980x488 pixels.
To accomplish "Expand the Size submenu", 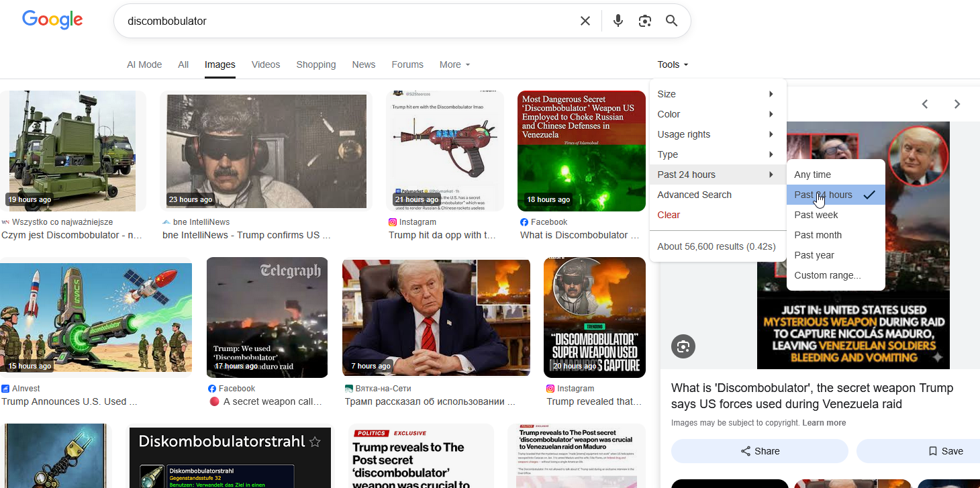I will 717,94.
